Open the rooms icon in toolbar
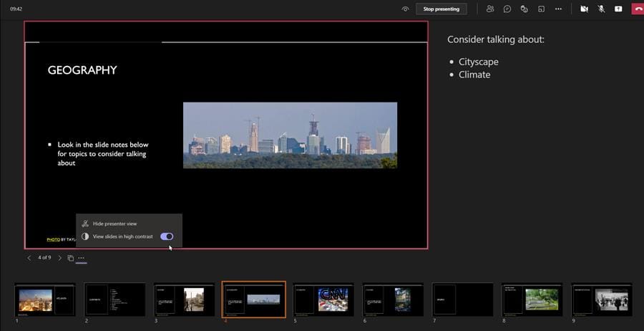Screen dimensions: 644x331 coord(542,9)
